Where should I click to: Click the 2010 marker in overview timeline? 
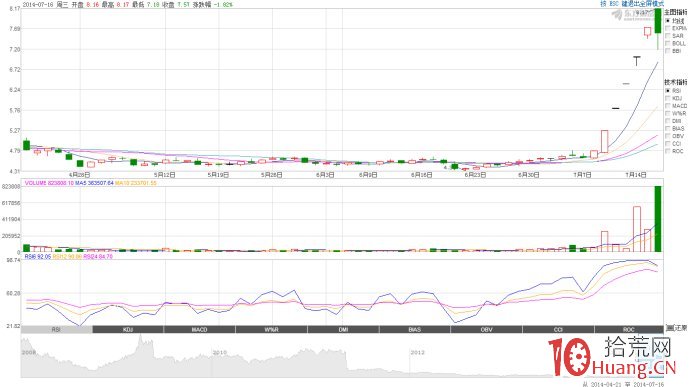point(219,353)
